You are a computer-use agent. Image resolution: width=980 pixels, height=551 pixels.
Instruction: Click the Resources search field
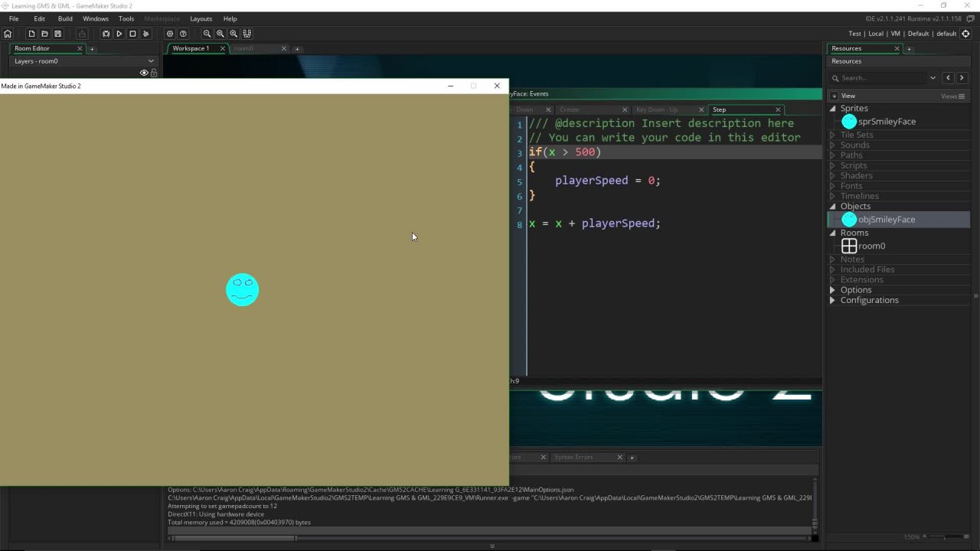point(880,78)
